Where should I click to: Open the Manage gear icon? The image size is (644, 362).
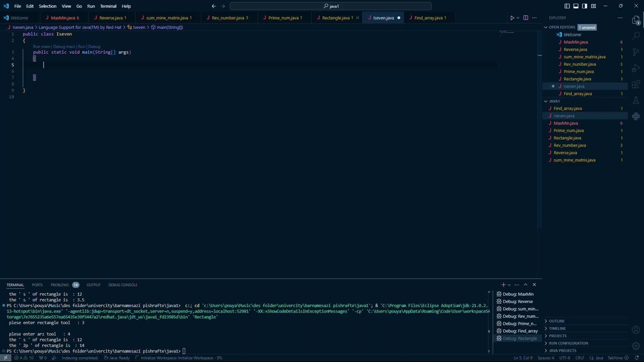click(x=636, y=347)
